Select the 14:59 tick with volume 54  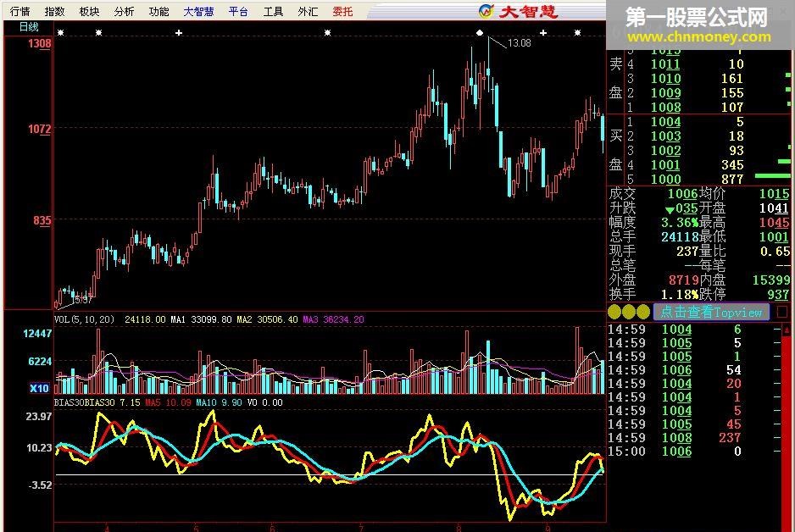[x=693, y=370]
